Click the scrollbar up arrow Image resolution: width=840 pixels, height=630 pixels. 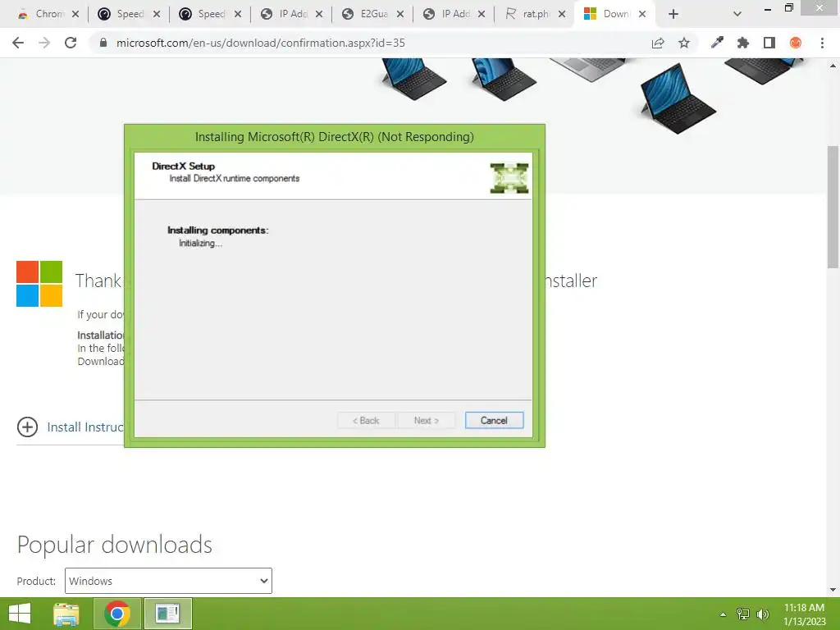833,66
